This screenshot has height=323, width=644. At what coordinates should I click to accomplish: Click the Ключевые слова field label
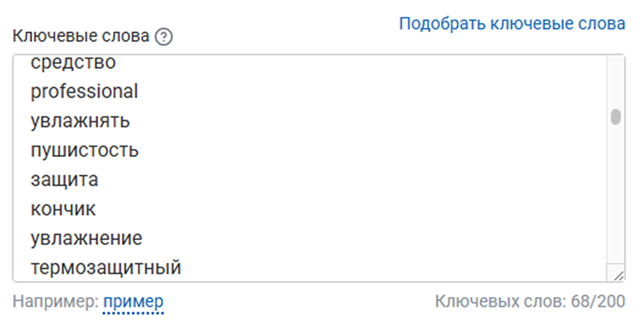tap(81, 37)
